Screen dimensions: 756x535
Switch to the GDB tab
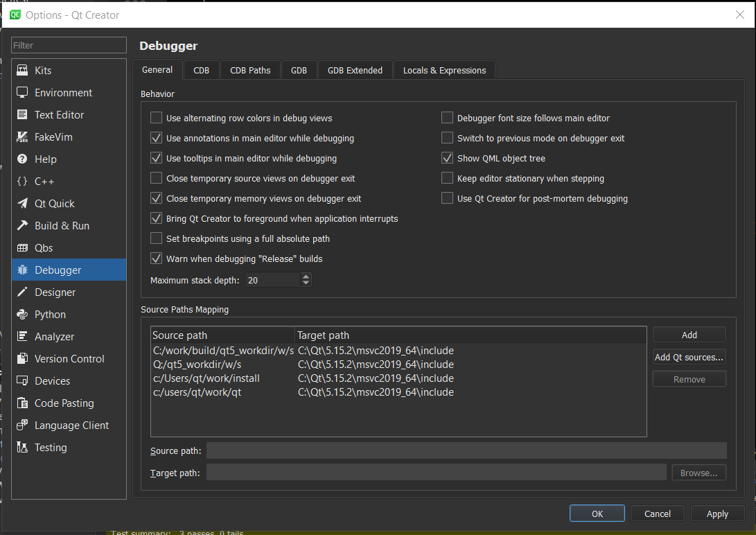pyautogui.click(x=299, y=71)
